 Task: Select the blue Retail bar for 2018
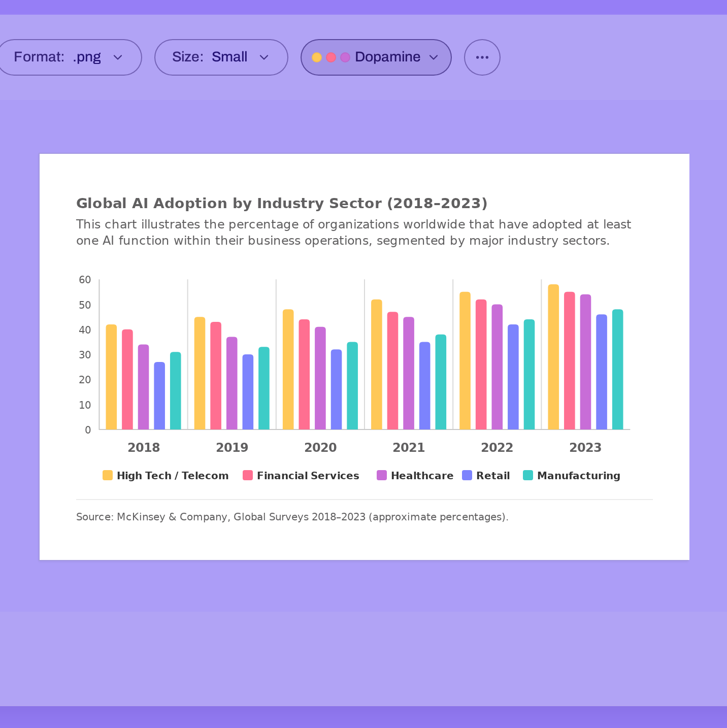click(159, 395)
